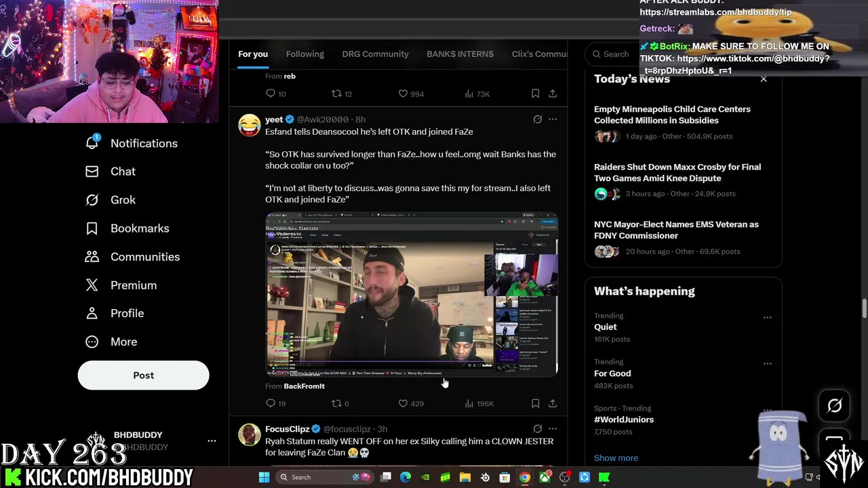The height and width of the screenshot is (488, 868).
Task: Open #WorldJuniors trending topic
Action: (624, 420)
